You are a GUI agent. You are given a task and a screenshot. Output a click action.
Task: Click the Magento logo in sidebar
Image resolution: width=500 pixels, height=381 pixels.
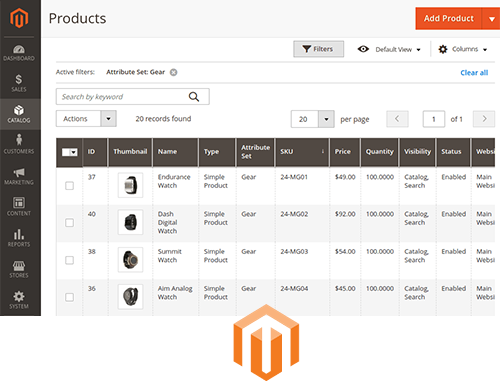19,18
